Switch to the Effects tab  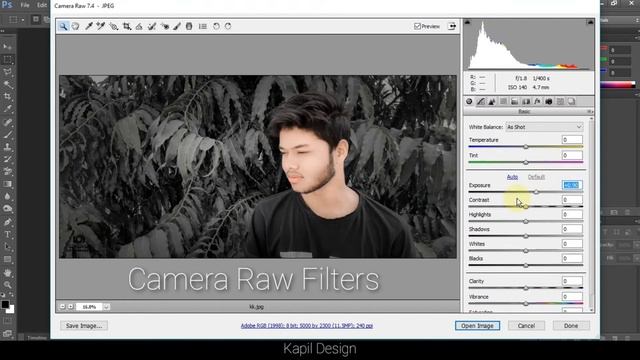(538, 102)
